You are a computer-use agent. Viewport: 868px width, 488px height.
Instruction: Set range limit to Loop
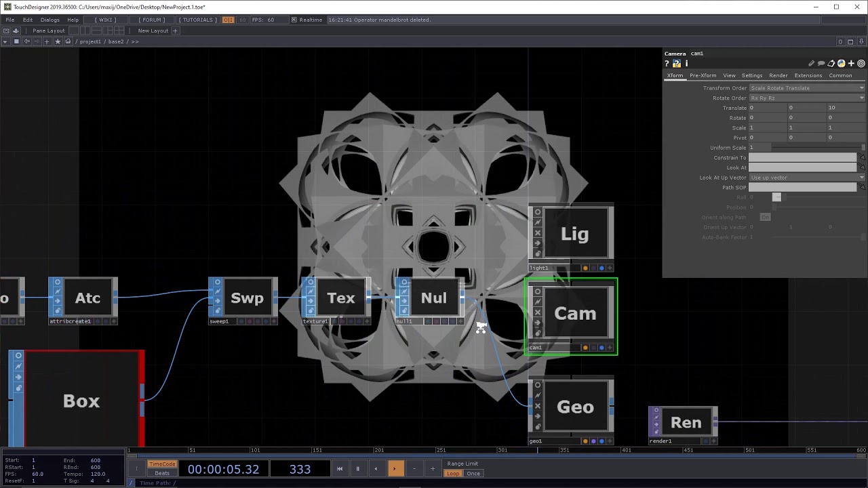coord(453,473)
